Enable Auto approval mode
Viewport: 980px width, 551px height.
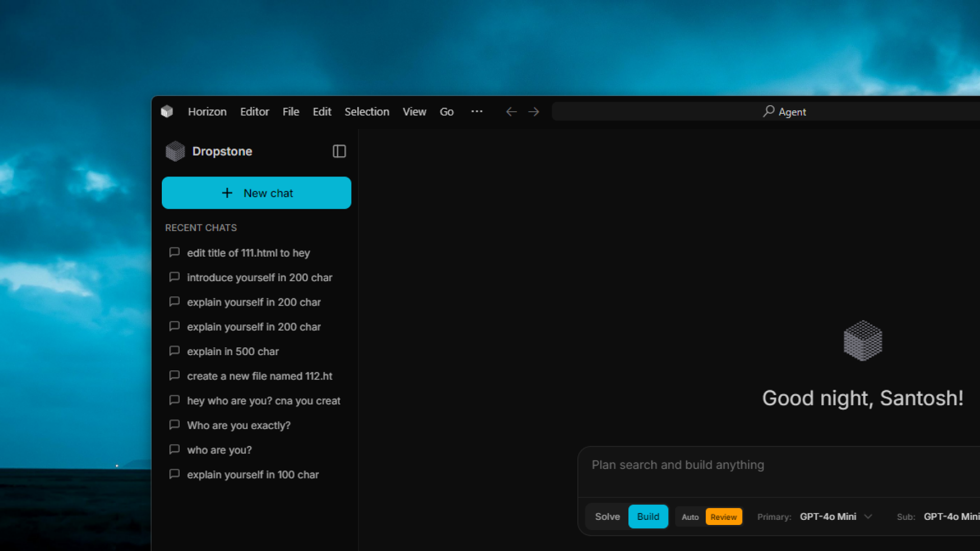tap(690, 517)
